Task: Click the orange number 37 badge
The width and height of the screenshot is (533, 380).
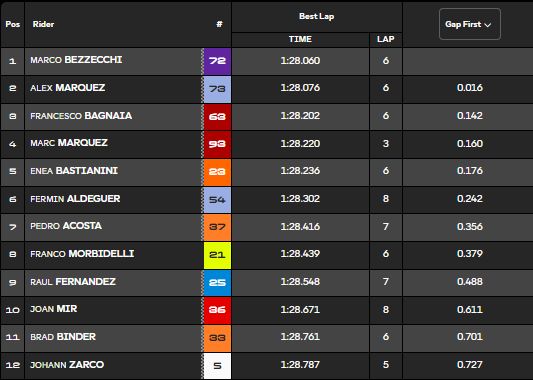Action: [217, 227]
